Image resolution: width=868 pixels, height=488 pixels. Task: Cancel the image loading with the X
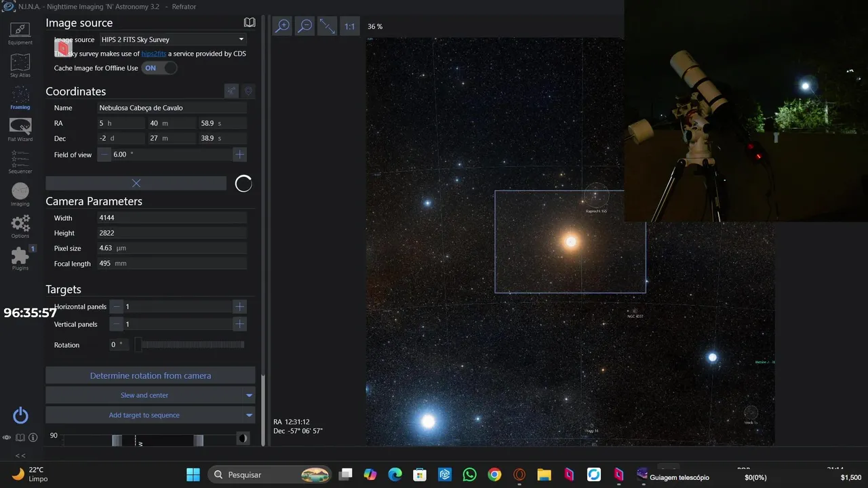[136, 183]
